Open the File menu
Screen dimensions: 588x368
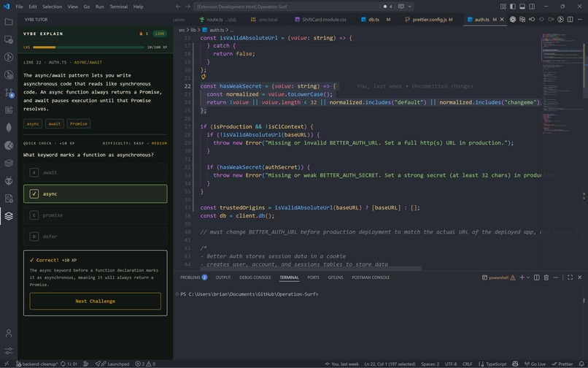point(19,7)
